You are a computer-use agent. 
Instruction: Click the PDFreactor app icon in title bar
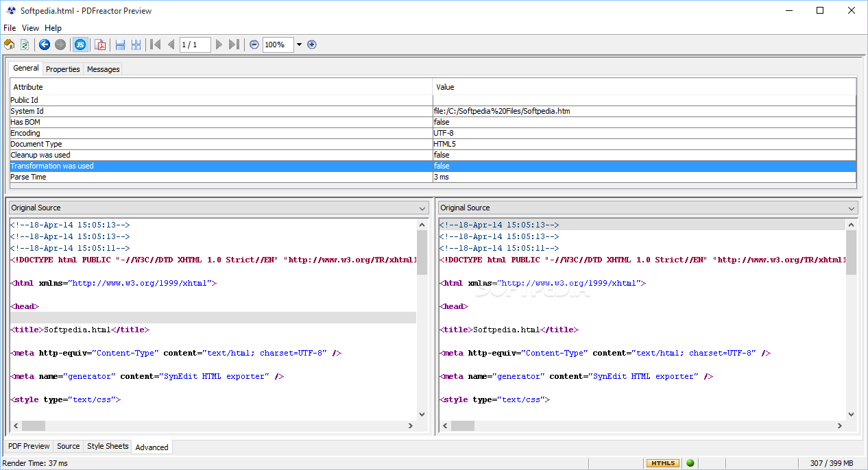pyautogui.click(x=10, y=10)
